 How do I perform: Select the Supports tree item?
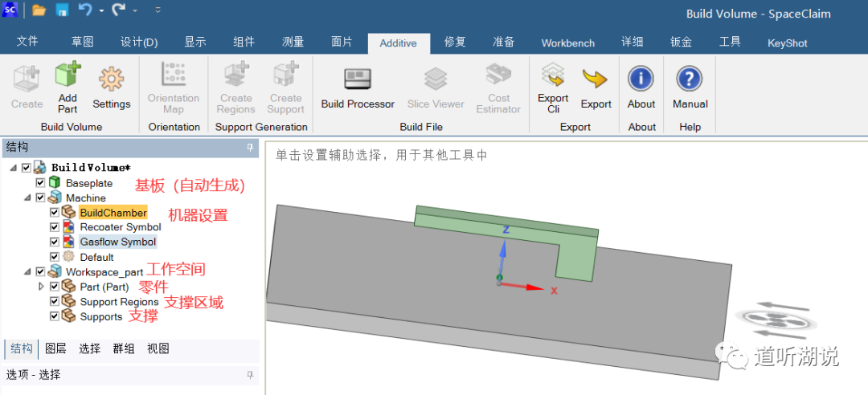coord(100,316)
